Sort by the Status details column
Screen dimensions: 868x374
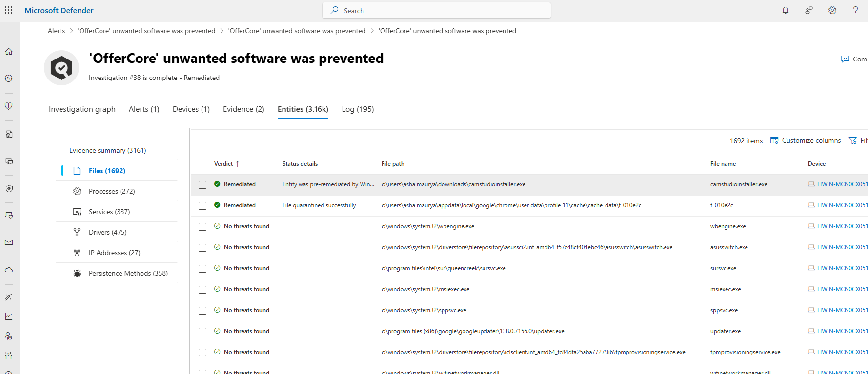click(300, 164)
